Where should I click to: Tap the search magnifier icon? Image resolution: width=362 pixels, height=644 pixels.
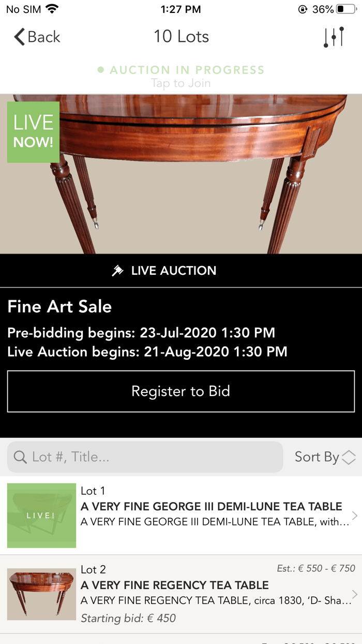coord(20,457)
